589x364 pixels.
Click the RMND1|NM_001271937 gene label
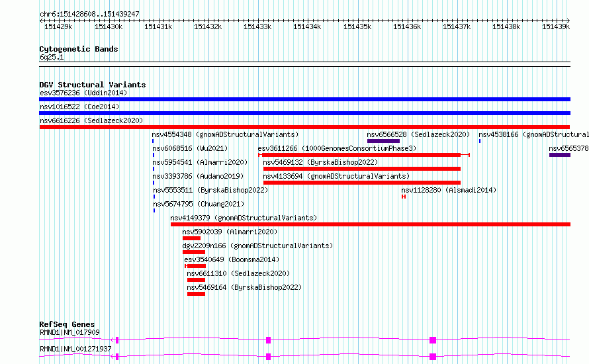tap(75, 349)
